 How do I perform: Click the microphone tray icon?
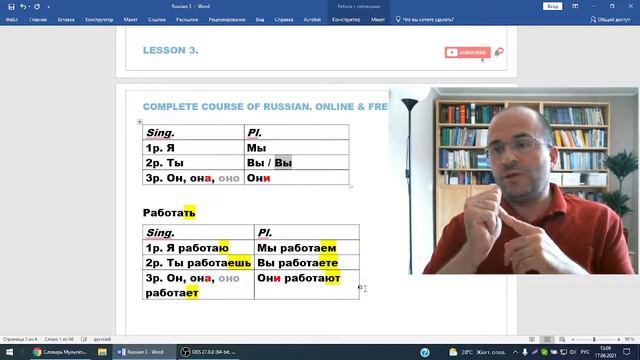tap(525, 352)
